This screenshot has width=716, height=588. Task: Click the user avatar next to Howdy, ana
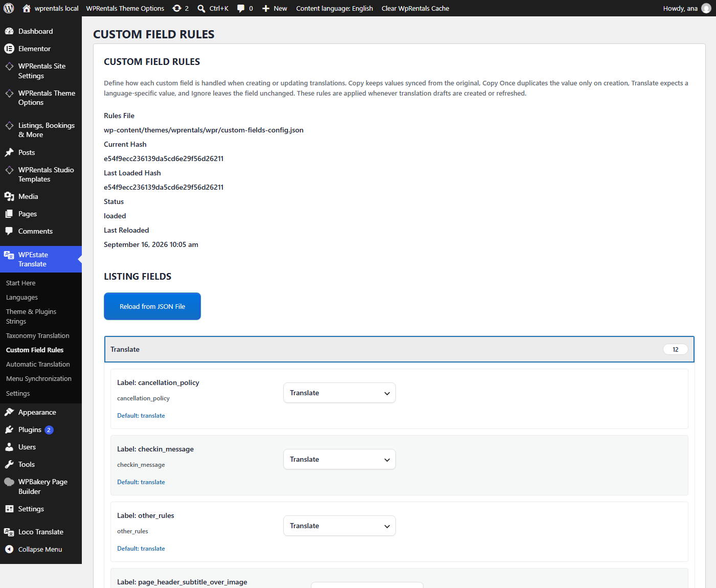[706, 8]
